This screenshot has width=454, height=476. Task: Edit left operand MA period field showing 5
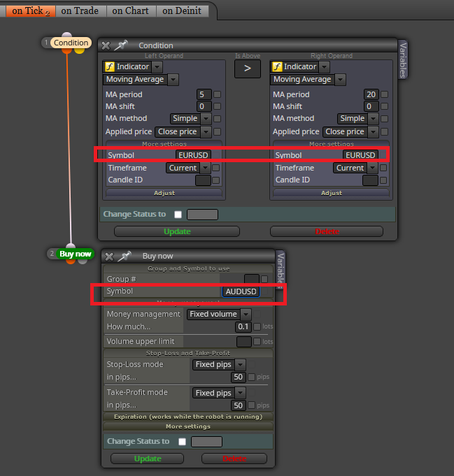[204, 94]
